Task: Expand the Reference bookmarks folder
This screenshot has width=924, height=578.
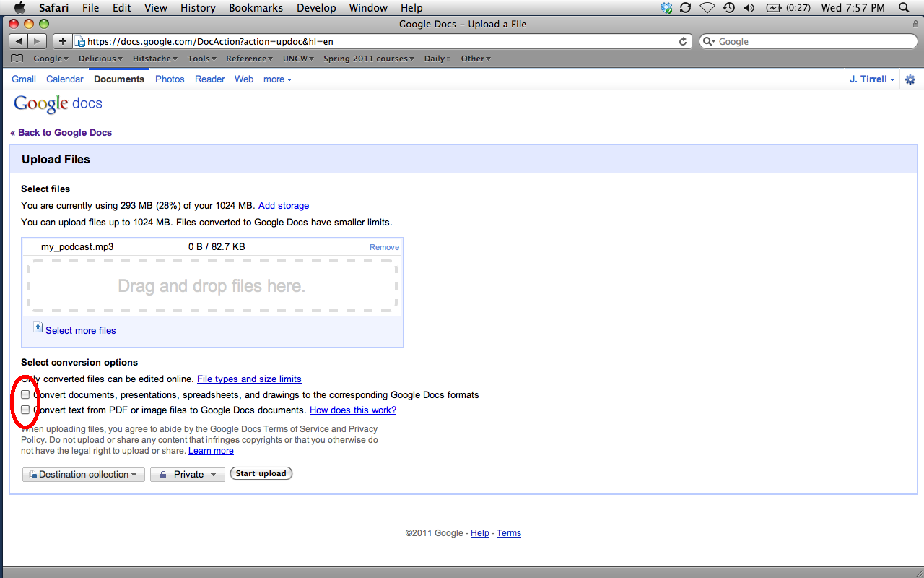Action: 250,59
